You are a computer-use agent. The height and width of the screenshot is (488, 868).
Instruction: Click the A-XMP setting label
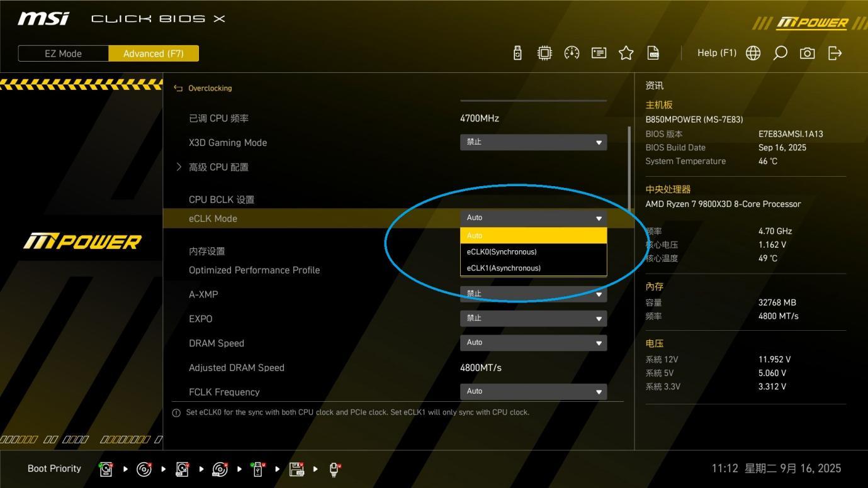[203, 294]
